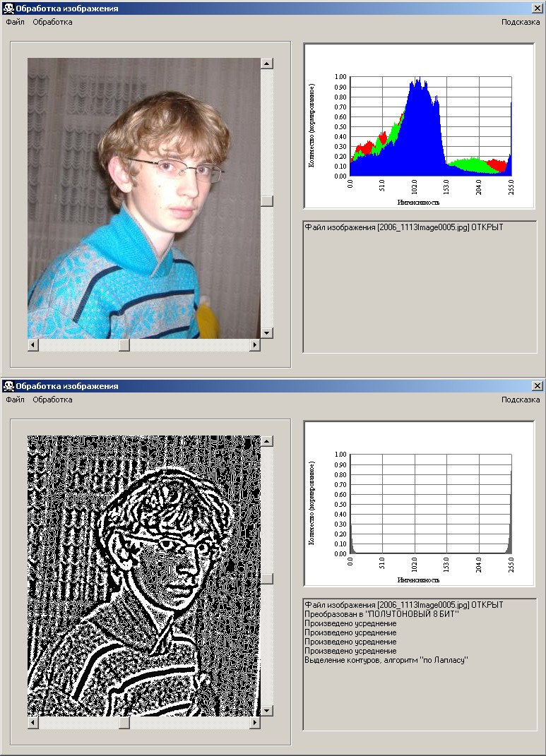Viewport: 546px width, 756px height.
Task: Click down scroll arrow beside color photo
Action: pyautogui.click(x=267, y=332)
